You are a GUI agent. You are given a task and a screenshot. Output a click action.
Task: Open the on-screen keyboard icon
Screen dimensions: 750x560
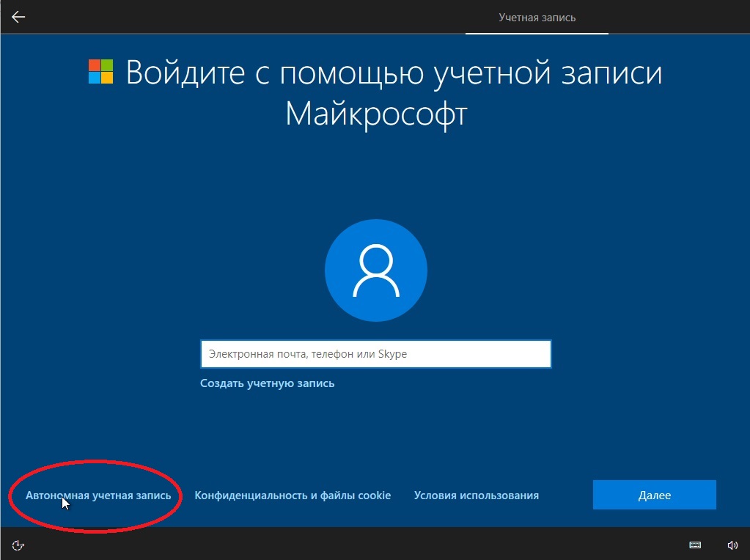(x=695, y=545)
